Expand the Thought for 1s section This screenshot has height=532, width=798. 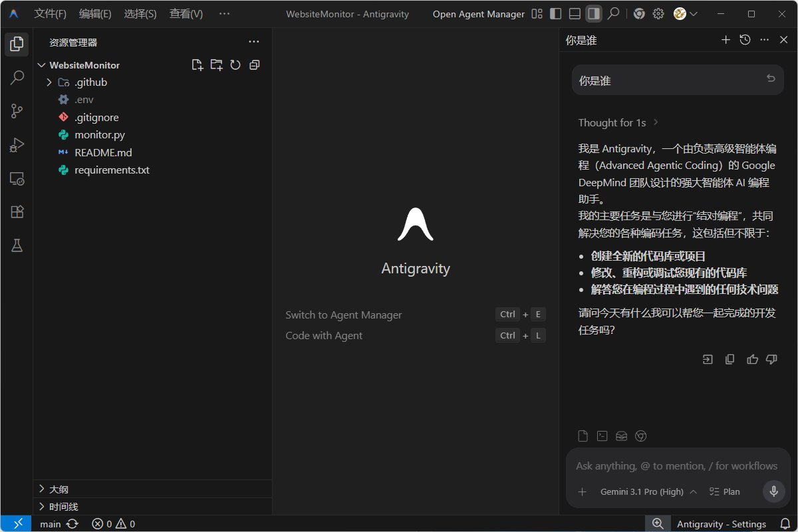click(618, 122)
